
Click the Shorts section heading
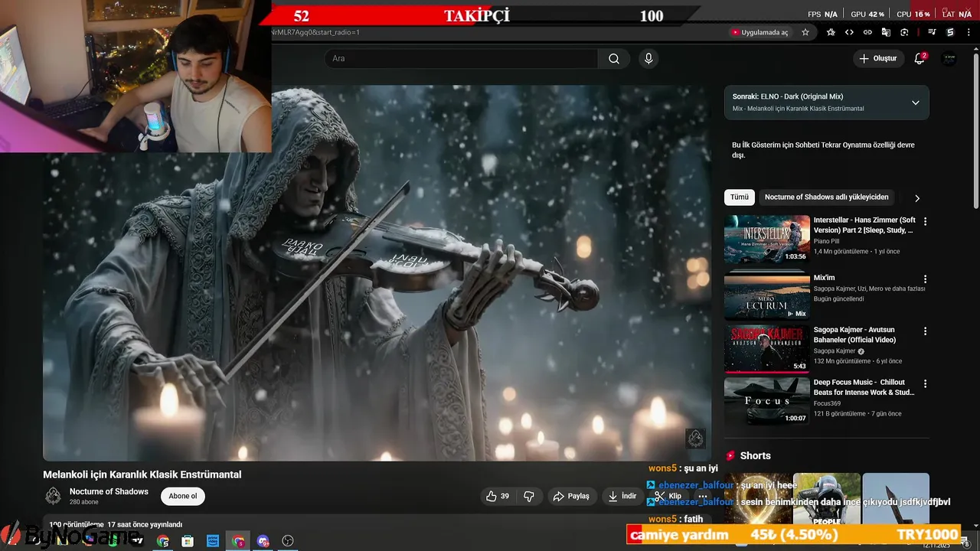755,455
